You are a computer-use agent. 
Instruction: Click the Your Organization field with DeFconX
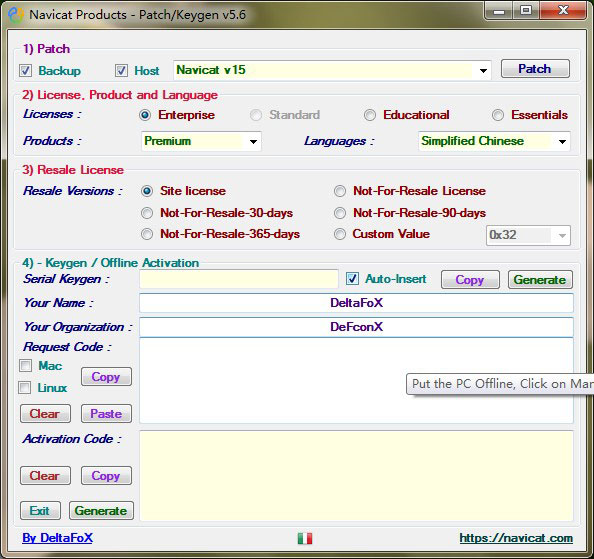(x=356, y=327)
